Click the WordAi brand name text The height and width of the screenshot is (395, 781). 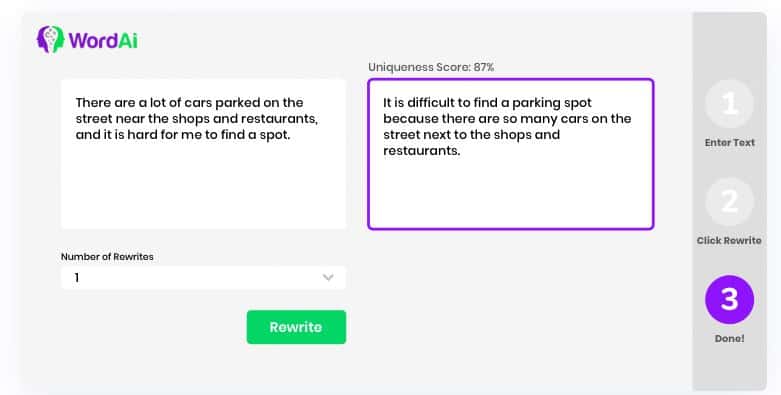coord(103,40)
